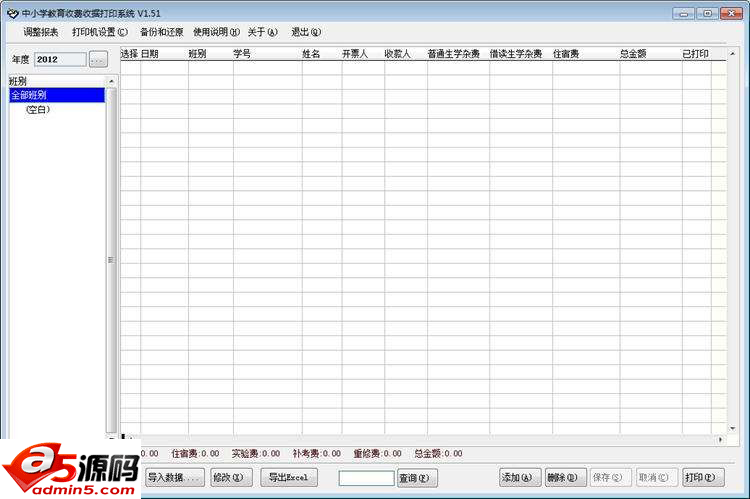Click the 添加 button

tap(520, 477)
